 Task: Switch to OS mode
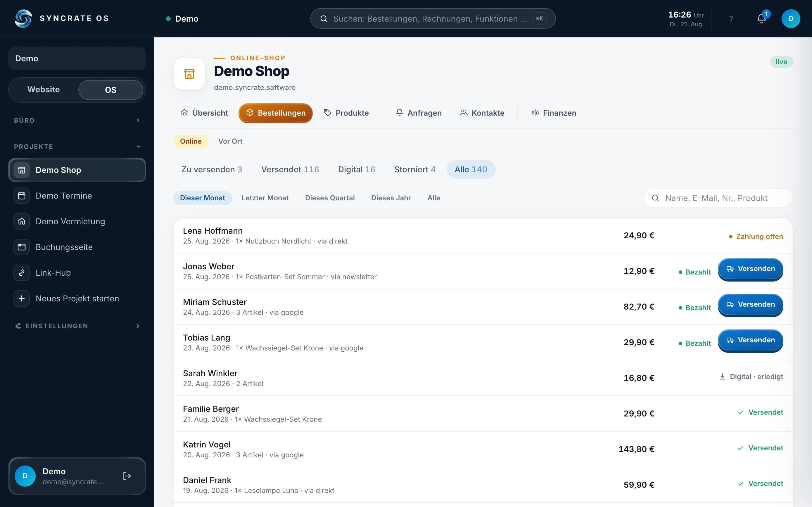[x=111, y=90]
